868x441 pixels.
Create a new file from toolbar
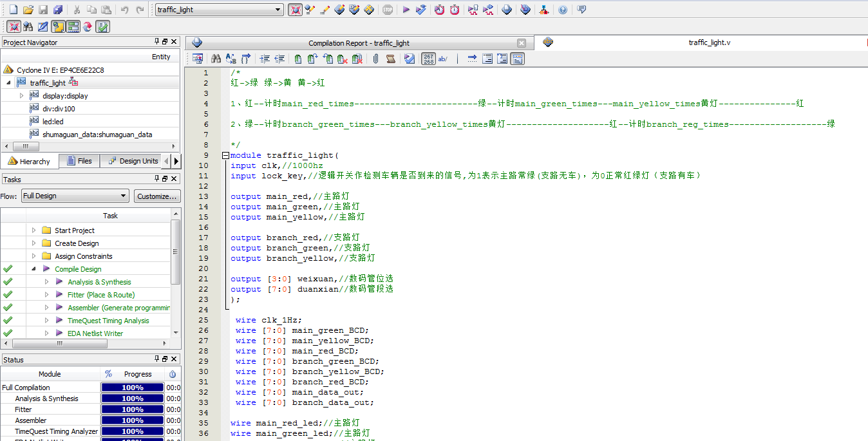click(13, 10)
